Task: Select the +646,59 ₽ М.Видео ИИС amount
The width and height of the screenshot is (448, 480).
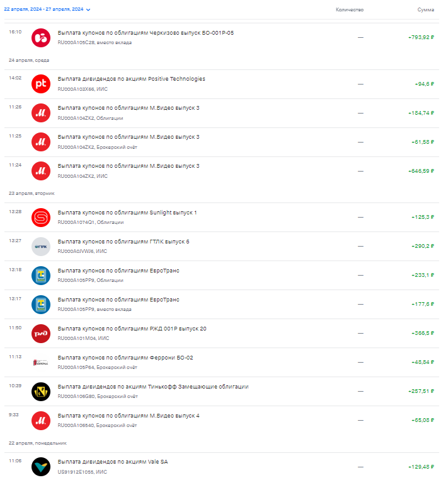Action: pyautogui.click(x=421, y=171)
